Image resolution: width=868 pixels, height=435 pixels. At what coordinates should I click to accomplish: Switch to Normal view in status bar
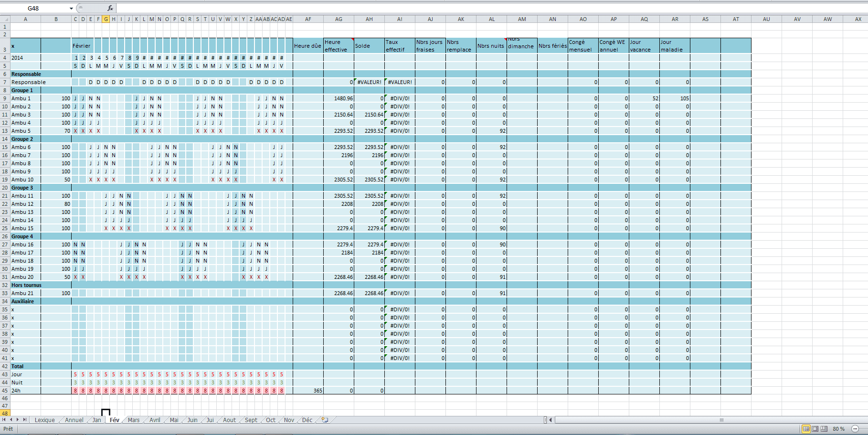click(x=806, y=429)
